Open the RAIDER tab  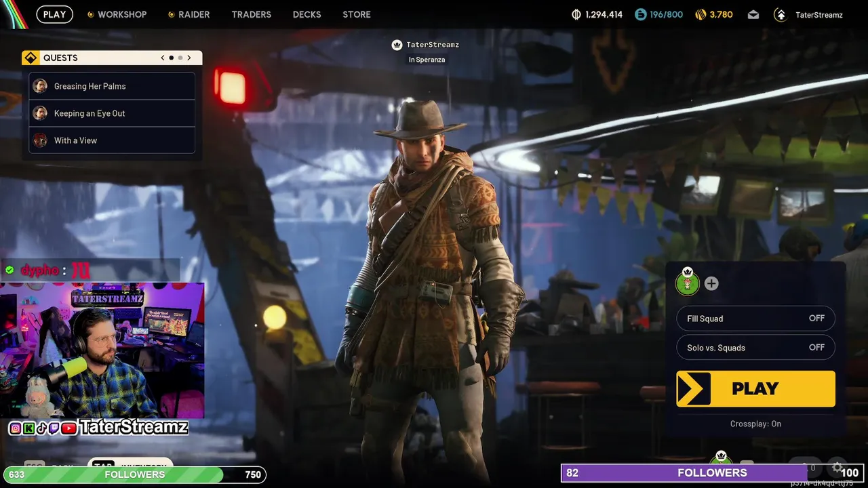pos(189,14)
